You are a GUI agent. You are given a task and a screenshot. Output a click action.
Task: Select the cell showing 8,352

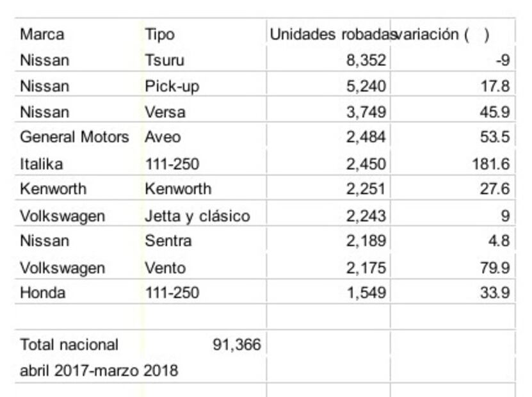point(366,60)
